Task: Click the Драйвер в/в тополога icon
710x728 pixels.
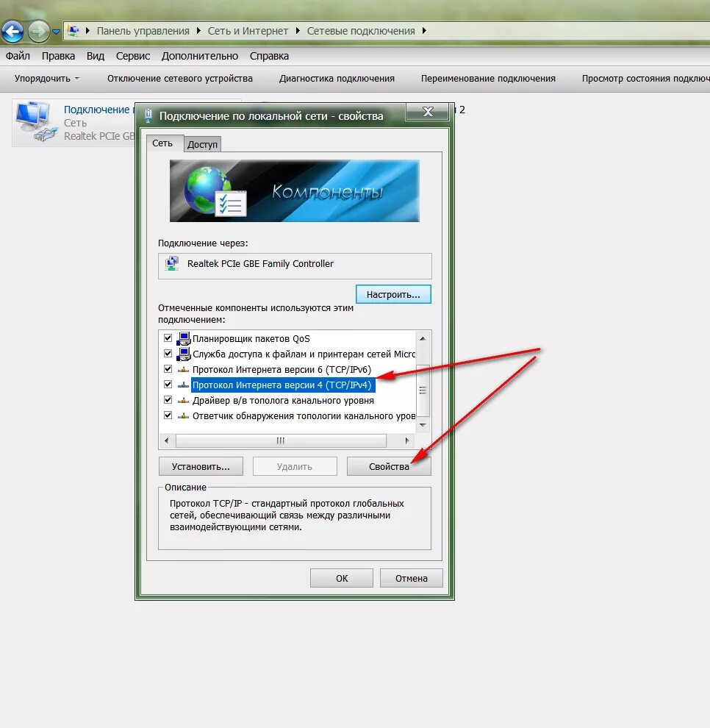Action: point(184,400)
